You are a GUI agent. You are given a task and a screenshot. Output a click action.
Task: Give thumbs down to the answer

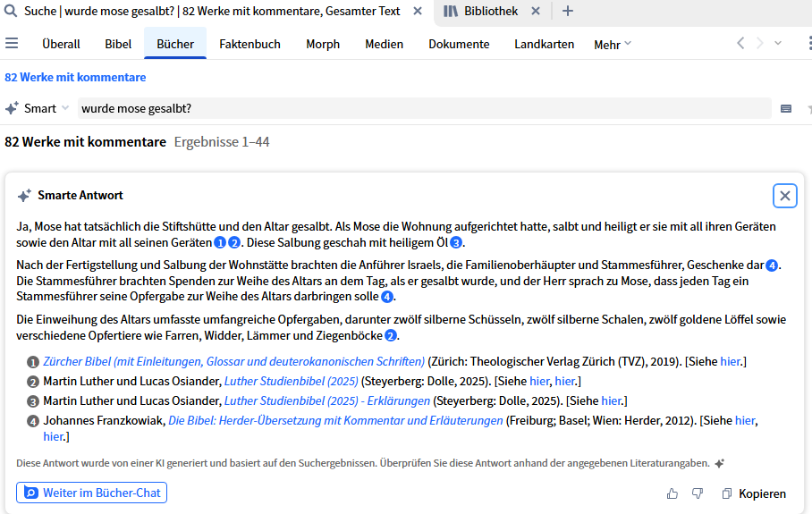(x=698, y=493)
